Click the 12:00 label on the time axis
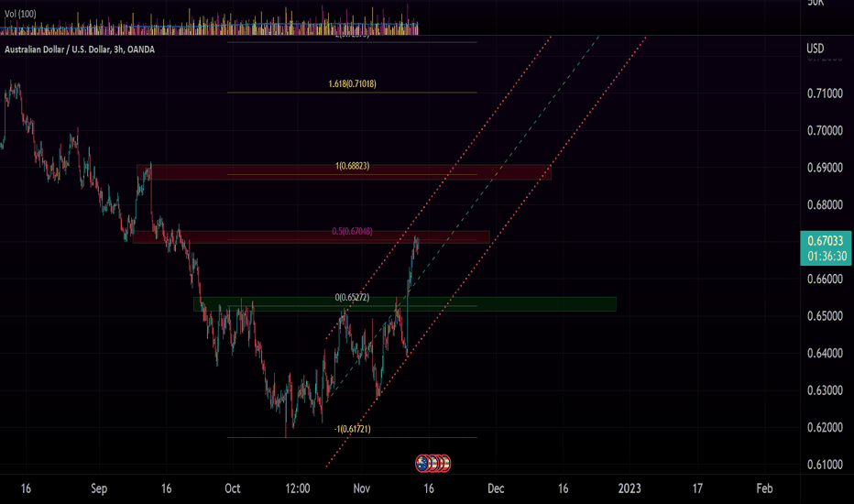 pyautogui.click(x=298, y=488)
